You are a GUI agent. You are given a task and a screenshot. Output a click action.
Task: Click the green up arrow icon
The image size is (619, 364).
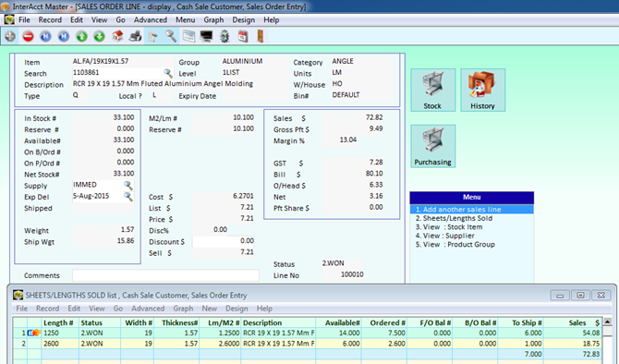click(81, 36)
